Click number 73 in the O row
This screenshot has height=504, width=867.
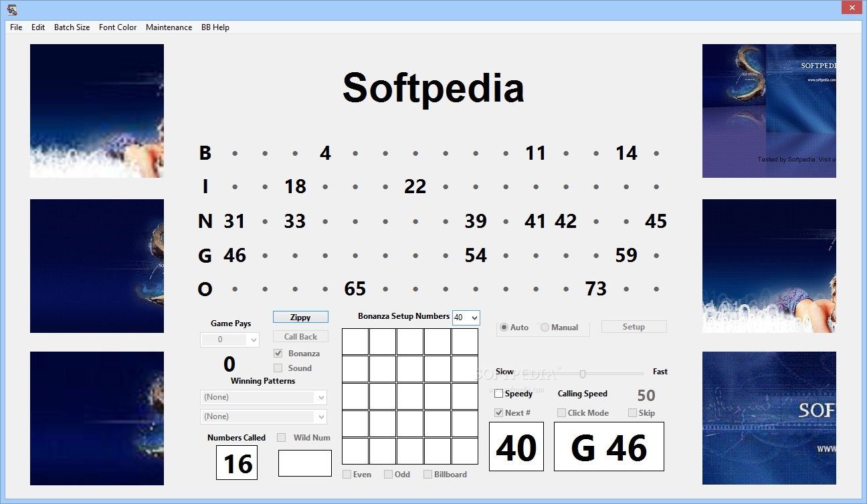click(596, 289)
